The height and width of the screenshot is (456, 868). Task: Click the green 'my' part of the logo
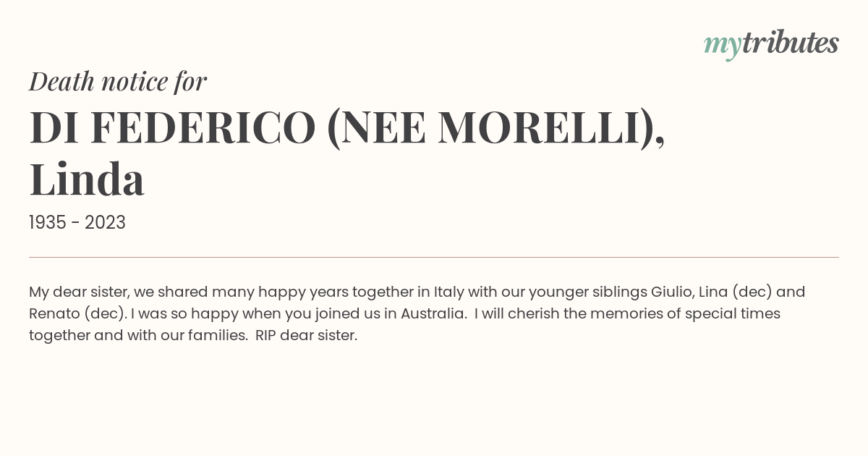pos(723,47)
